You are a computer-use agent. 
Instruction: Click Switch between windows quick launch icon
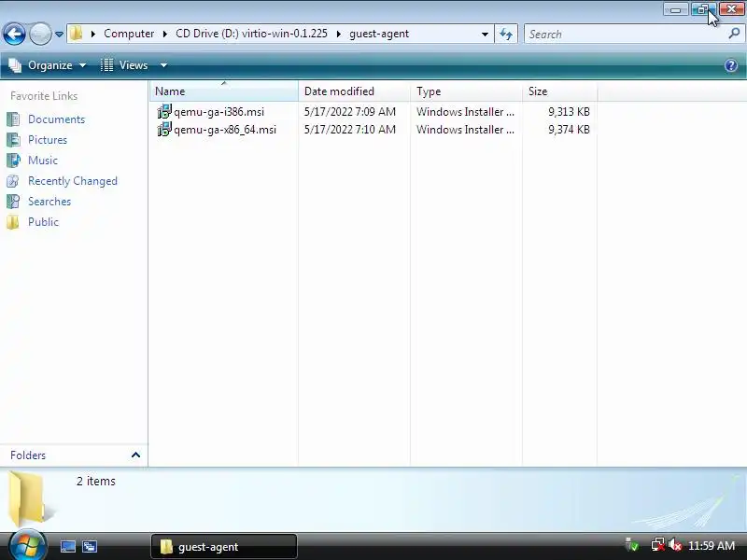tap(90, 546)
